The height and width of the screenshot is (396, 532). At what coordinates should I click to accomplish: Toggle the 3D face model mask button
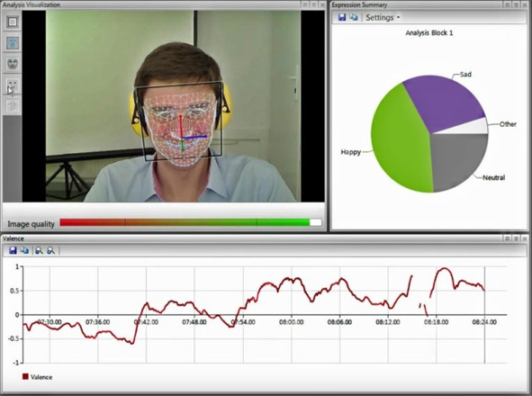click(13, 64)
